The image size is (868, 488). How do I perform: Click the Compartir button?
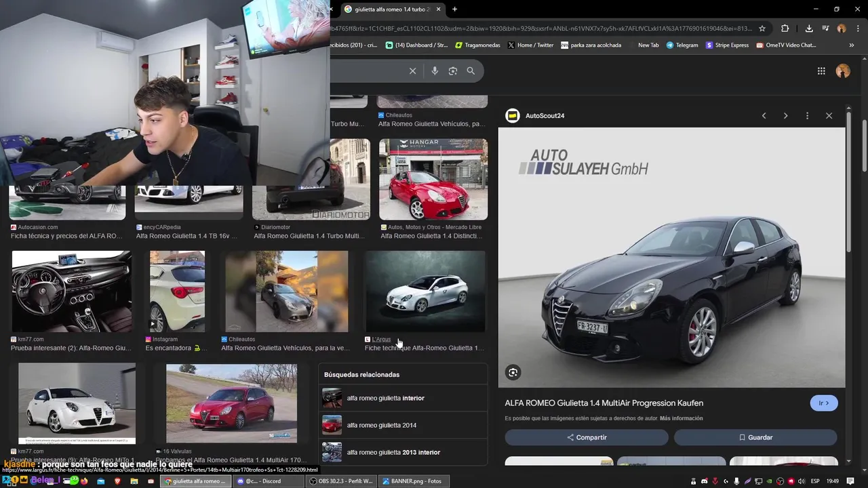pos(587,437)
